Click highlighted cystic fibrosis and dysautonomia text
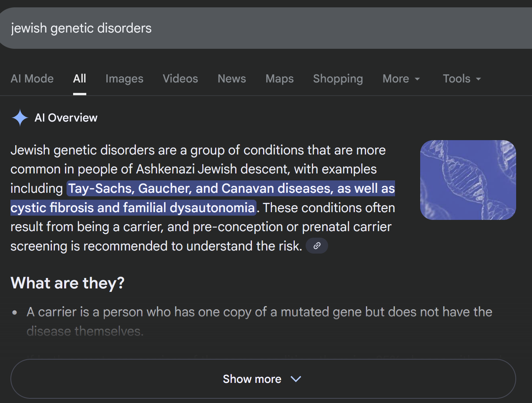This screenshot has height=403, width=532. pos(133,208)
